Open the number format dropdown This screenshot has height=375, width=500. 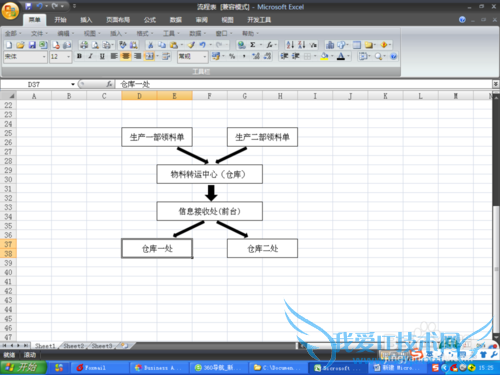click(x=205, y=57)
